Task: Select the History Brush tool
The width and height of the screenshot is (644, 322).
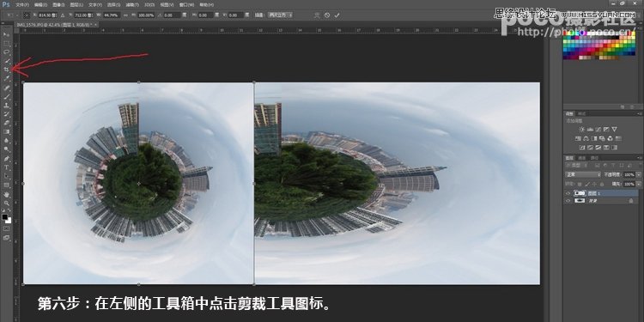Action: point(7,114)
